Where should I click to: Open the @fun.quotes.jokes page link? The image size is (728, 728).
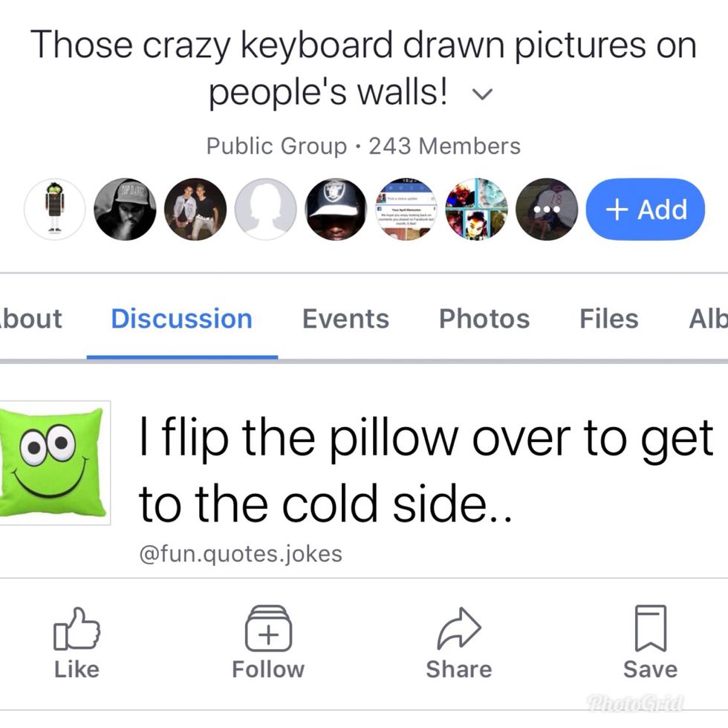(241, 553)
